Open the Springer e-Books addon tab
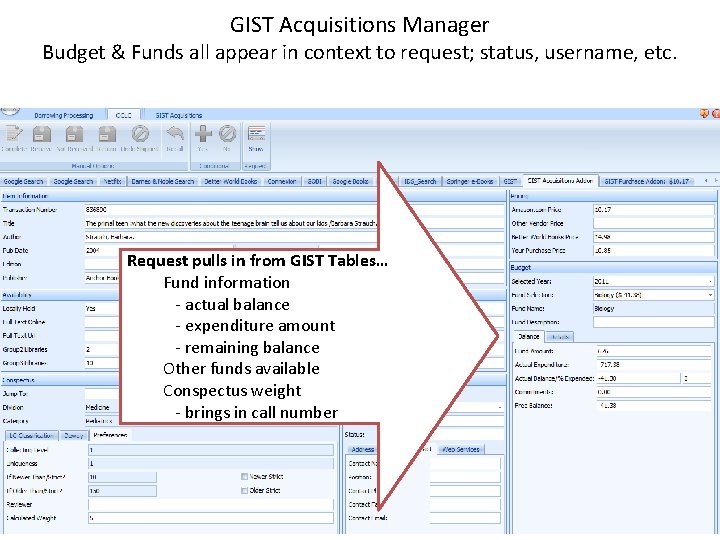Image resolution: width=720 pixels, height=540 pixels. (x=470, y=181)
